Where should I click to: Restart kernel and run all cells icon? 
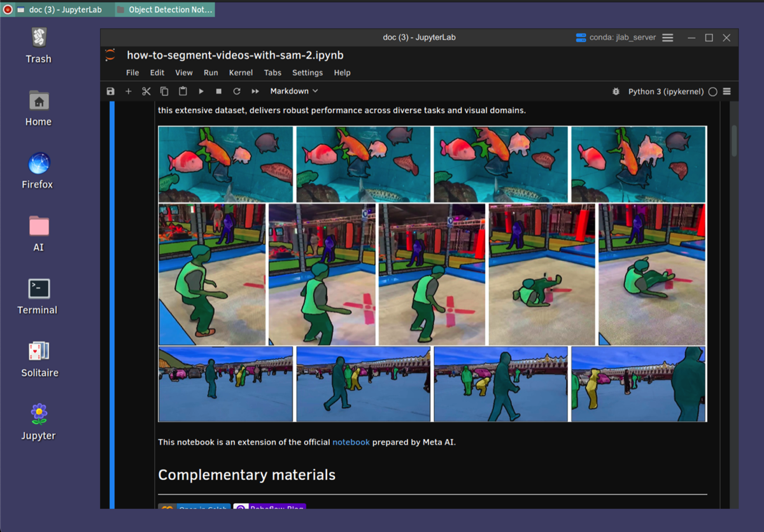tap(255, 92)
